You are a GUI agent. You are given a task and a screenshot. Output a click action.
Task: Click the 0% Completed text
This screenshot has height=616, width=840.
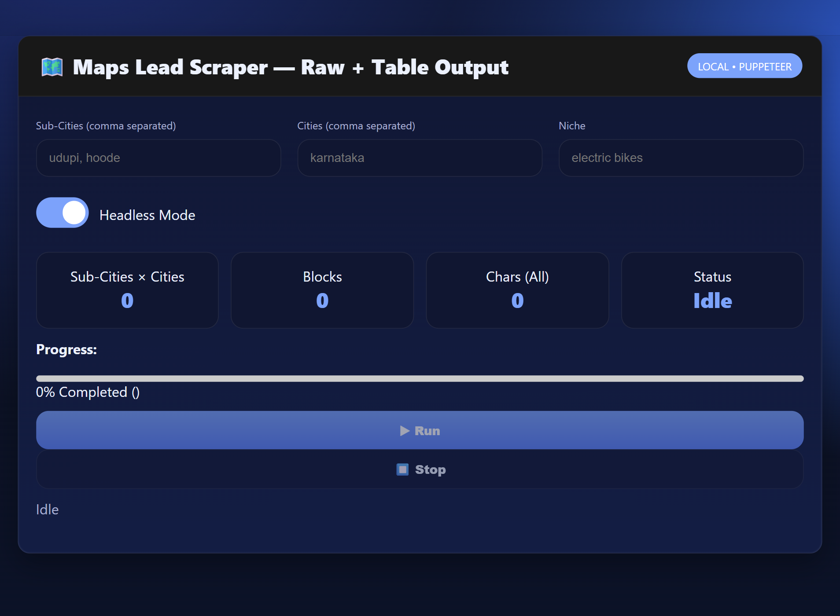coord(88,392)
